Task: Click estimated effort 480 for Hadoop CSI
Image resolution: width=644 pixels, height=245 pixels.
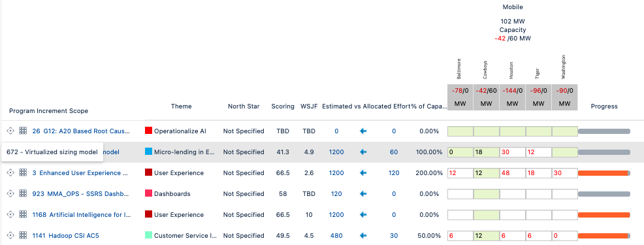Action: [336, 236]
